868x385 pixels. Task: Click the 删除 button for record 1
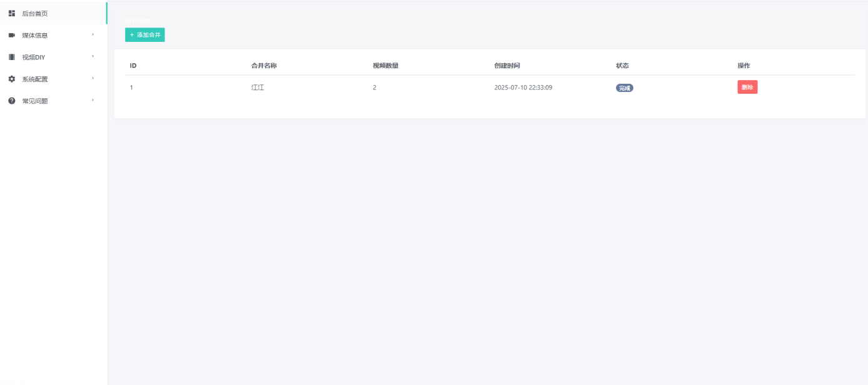coord(747,87)
